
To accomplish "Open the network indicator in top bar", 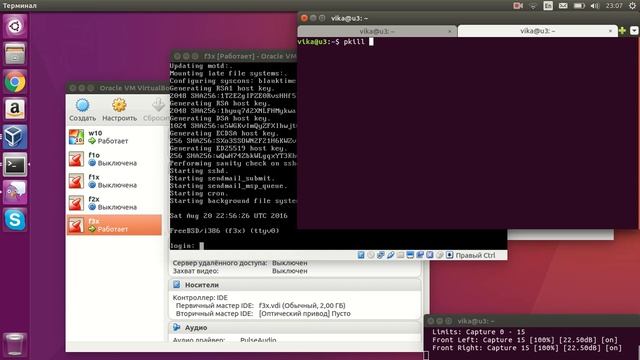I will (533, 6).
